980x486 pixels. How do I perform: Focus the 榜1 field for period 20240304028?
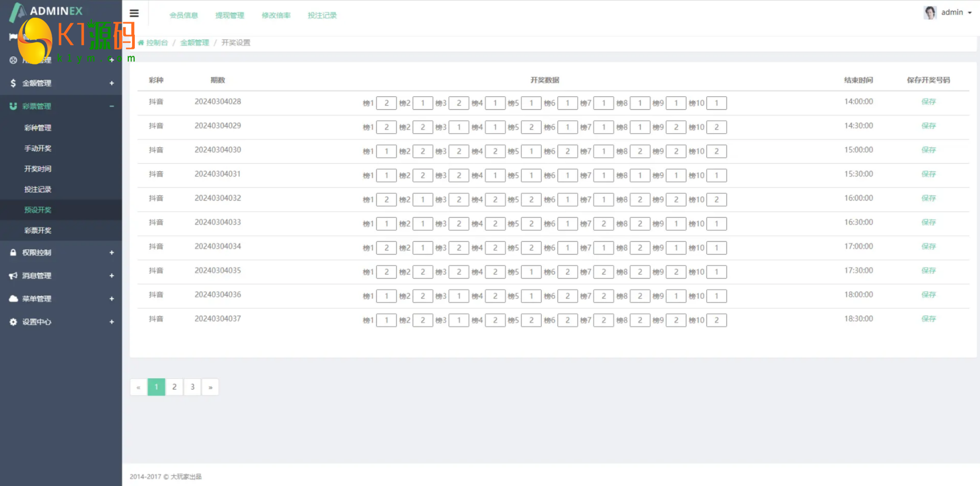pyautogui.click(x=386, y=103)
